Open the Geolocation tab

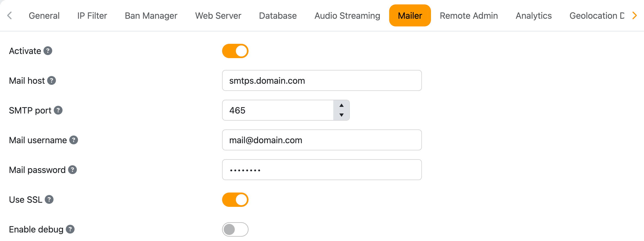coord(597,15)
